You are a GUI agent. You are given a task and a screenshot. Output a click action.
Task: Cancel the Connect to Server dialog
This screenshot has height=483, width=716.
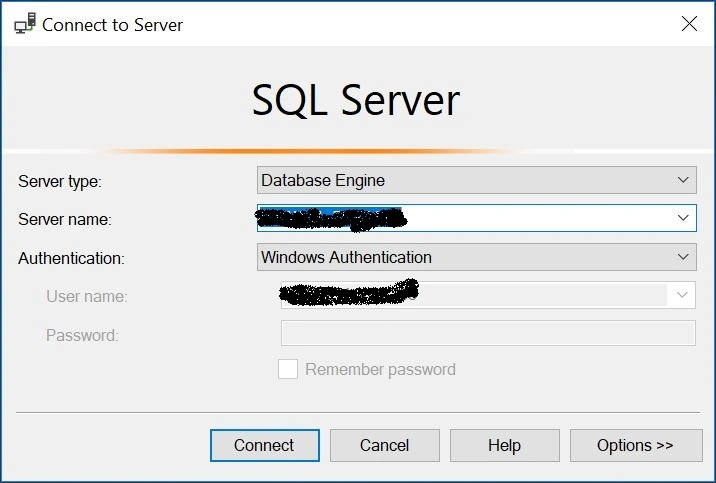click(384, 445)
